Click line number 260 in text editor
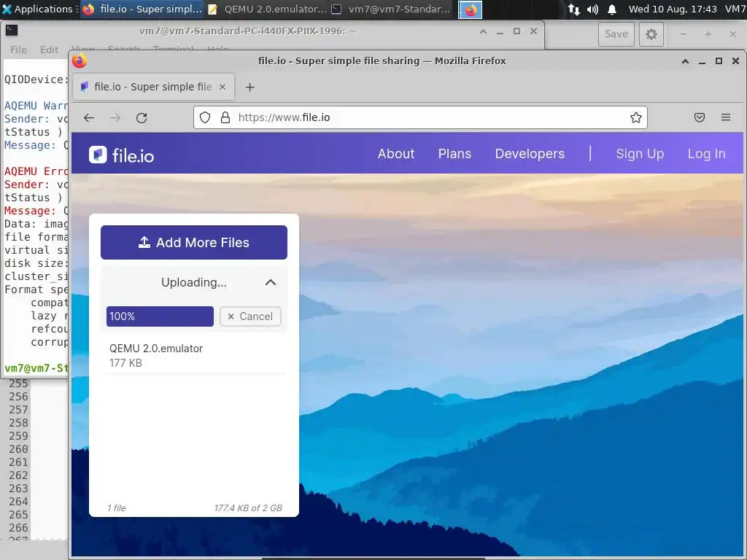The width and height of the screenshot is (747, 560). [x=18, y=449]
